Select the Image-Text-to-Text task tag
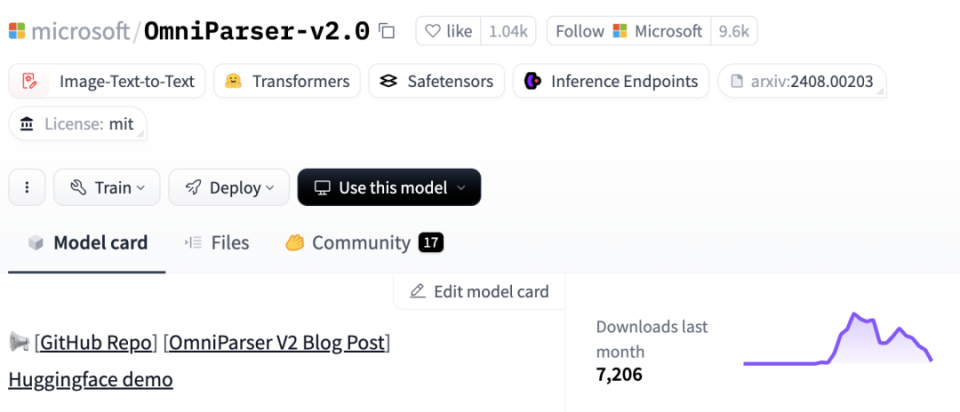The image size is (960, 412). point(108,81)
